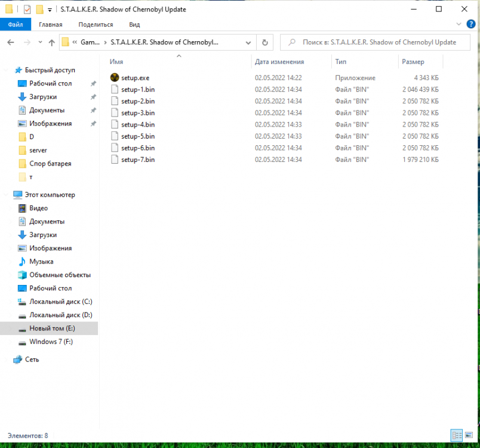Open the Quick Access Toolbar customize dropdown
Screen dimensions: 480x448
50,10
